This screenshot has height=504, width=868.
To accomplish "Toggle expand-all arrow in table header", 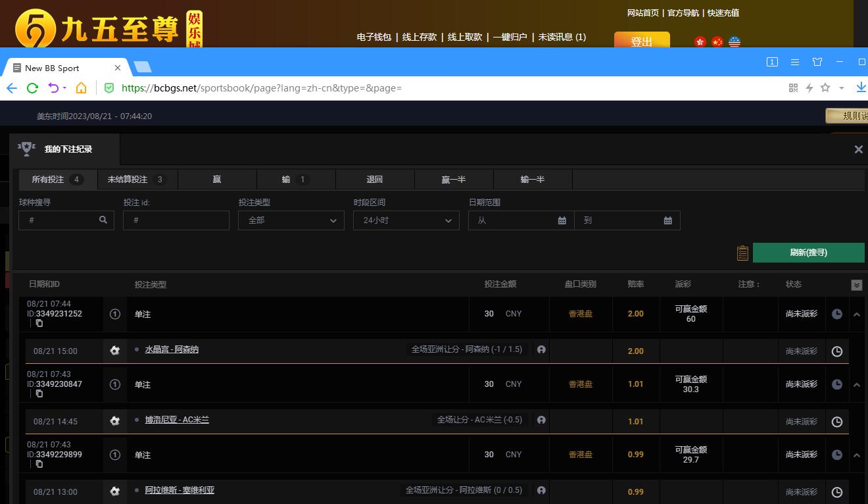I will (856, 285).
